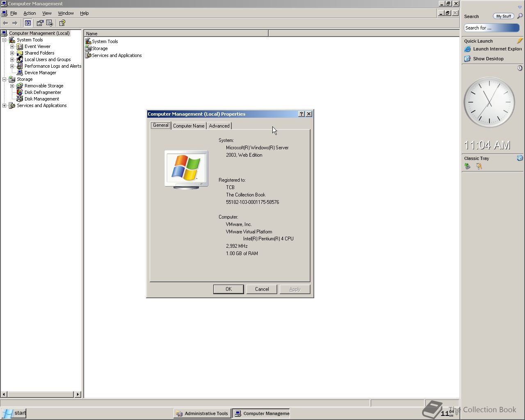Click the tree pane horizontal scrollbar right arrow
This screenshot has height=420, width=525.
[x=78, y=395]
